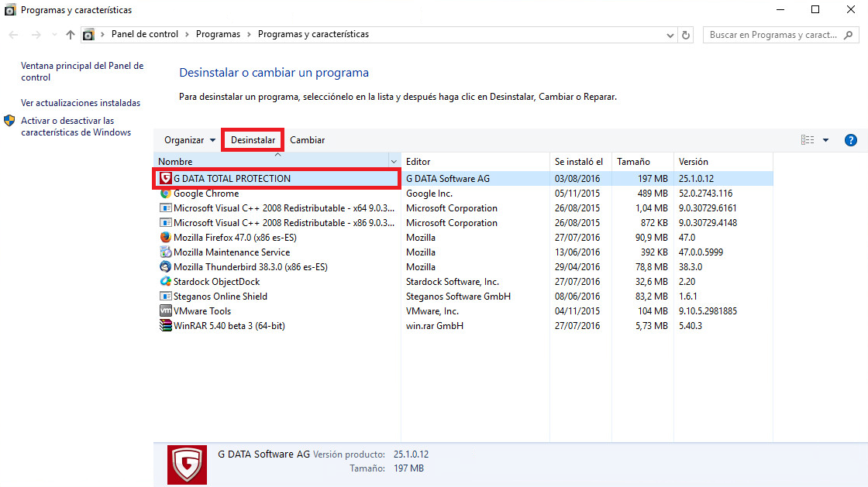
Task: Open help via the blue question mark icon
Action: [851, 139]
